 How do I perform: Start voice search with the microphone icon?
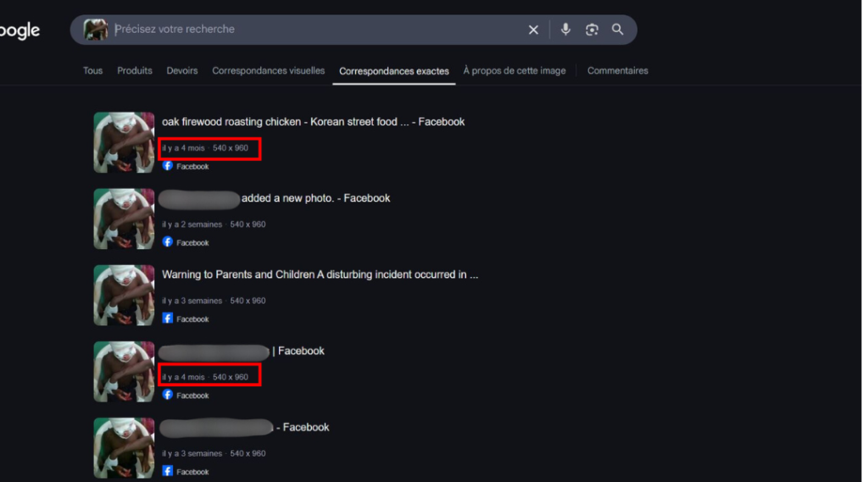point(565,30)
